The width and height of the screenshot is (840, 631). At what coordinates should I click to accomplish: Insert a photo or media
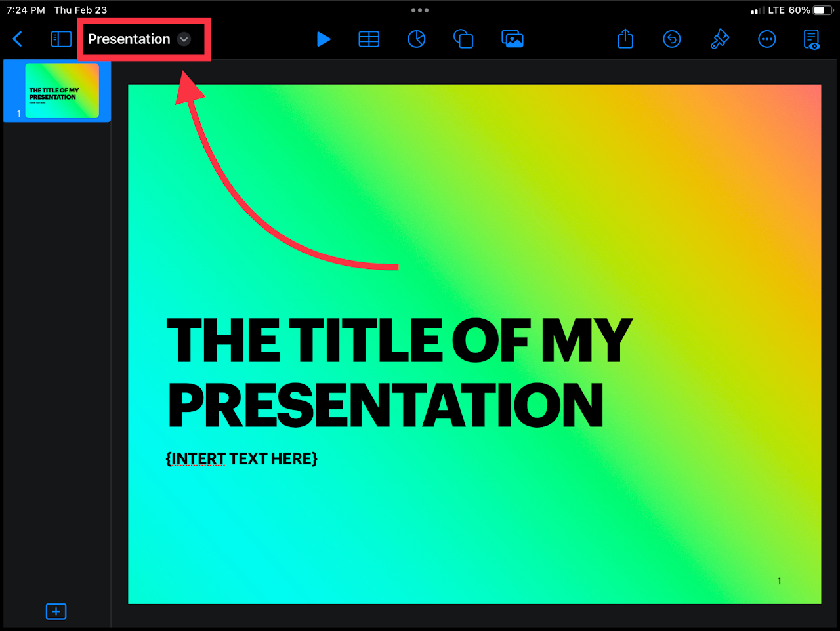pos(513,39)
